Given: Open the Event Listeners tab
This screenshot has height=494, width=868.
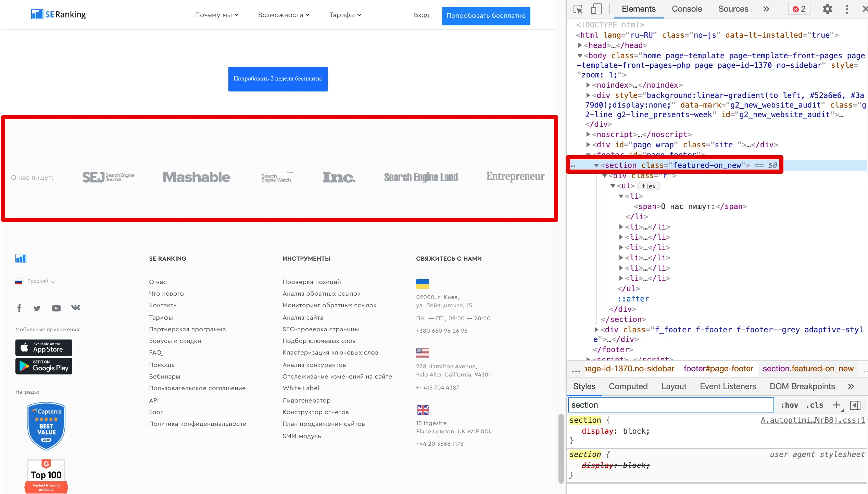Looking at the screenshot, I should coord(728,386).
